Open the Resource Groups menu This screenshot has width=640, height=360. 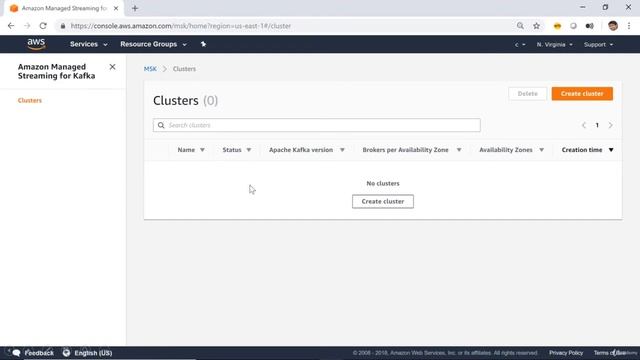coord(153,44)
